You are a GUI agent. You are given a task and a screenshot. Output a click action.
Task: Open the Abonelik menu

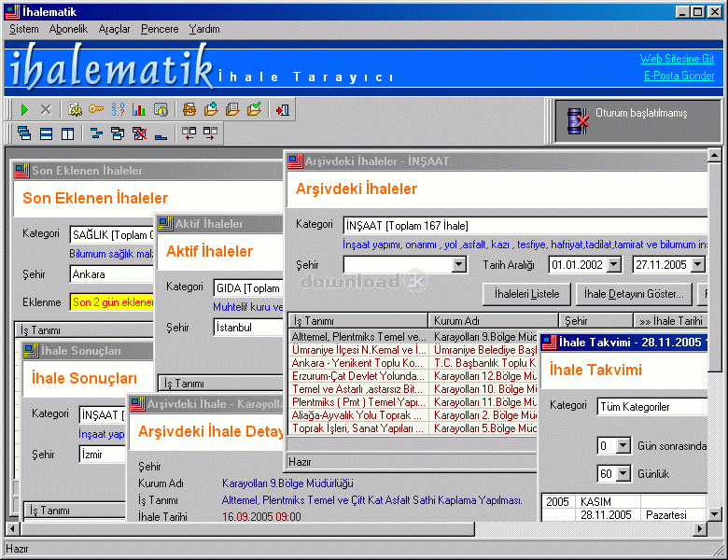point(68,29)
